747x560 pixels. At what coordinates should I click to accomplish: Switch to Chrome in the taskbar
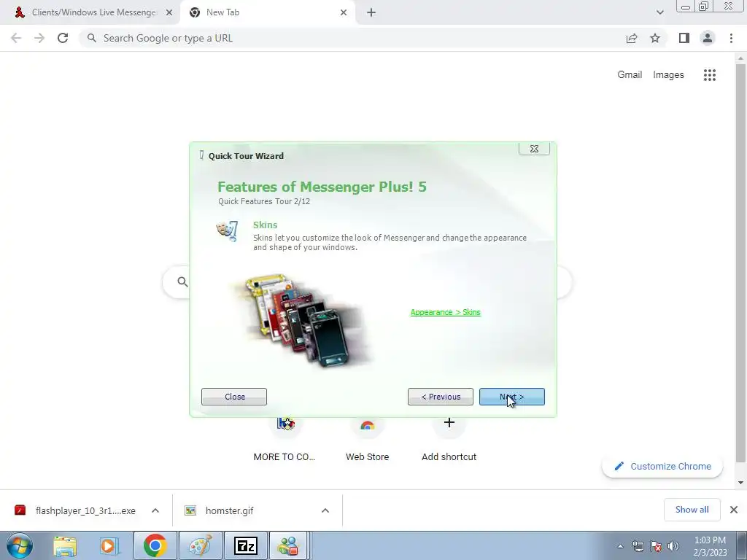[x=155, y=545]
